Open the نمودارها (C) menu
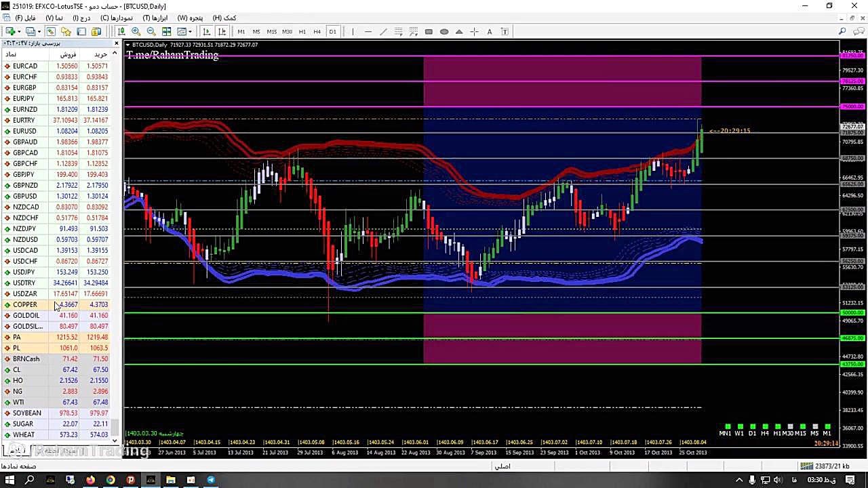Screen dimensions: 868x488 coord(117,18)
